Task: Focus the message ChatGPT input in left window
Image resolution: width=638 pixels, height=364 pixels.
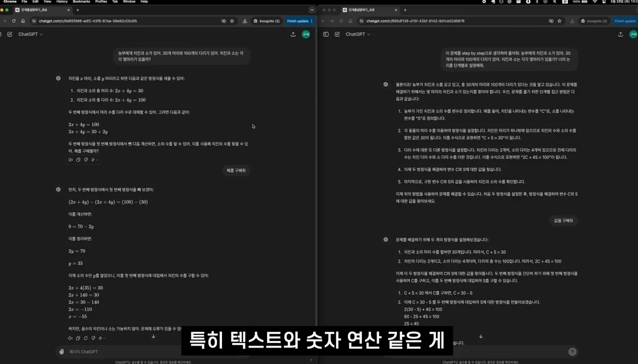Action: point(153,352)
